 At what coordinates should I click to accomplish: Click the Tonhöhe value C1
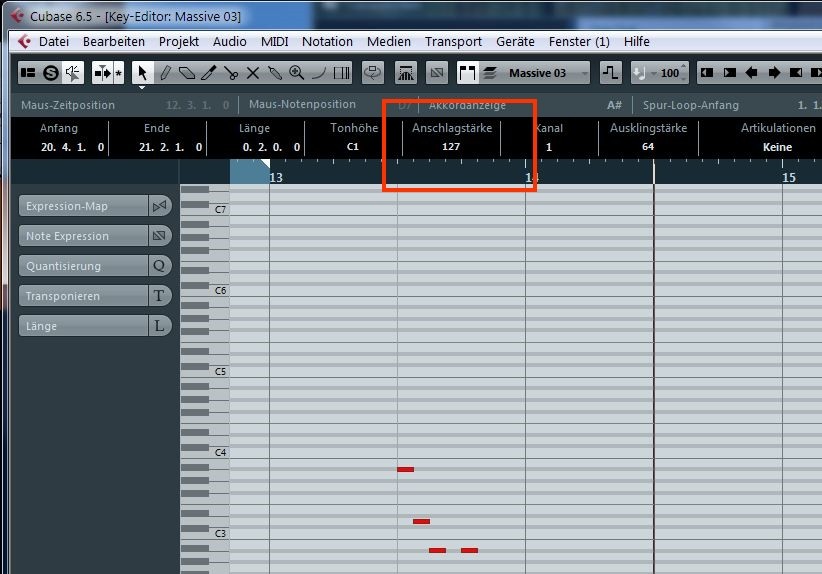[353, 147]
